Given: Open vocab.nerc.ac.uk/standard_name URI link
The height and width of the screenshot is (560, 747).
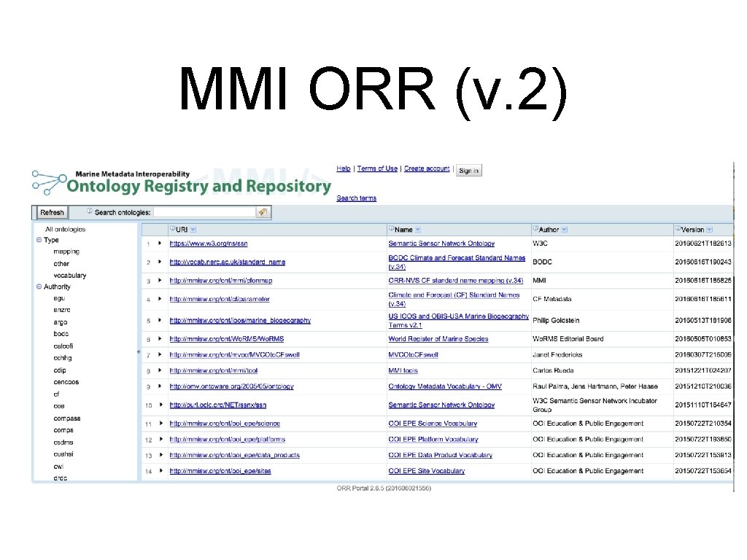Looking at the screenshot, I should 228,262.
